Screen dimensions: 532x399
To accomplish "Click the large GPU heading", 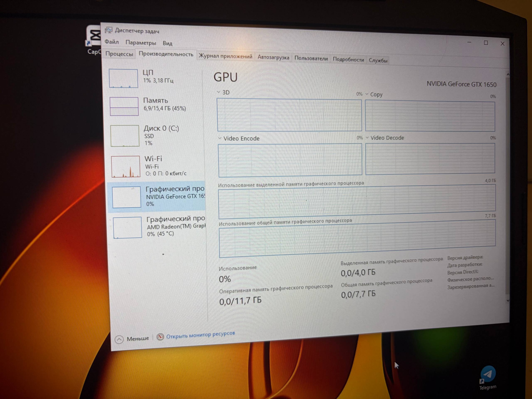I will tap(225, 77).
